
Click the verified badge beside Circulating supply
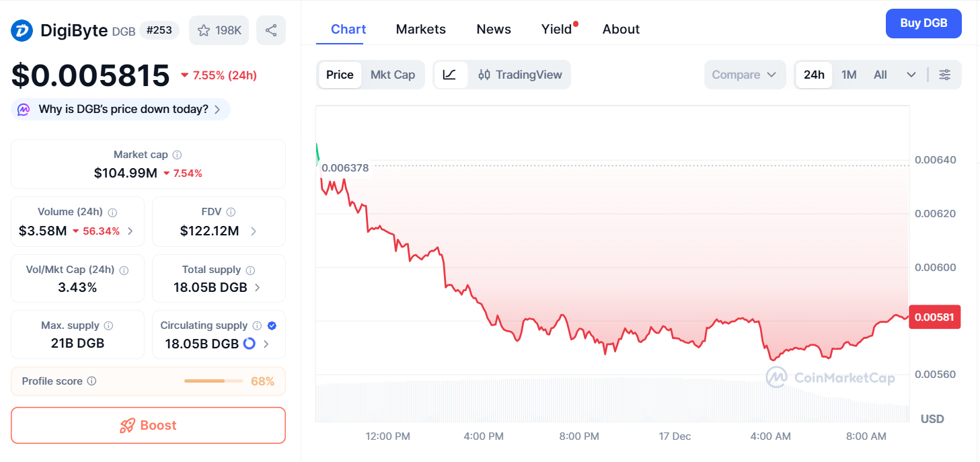(x=271, y=325)
